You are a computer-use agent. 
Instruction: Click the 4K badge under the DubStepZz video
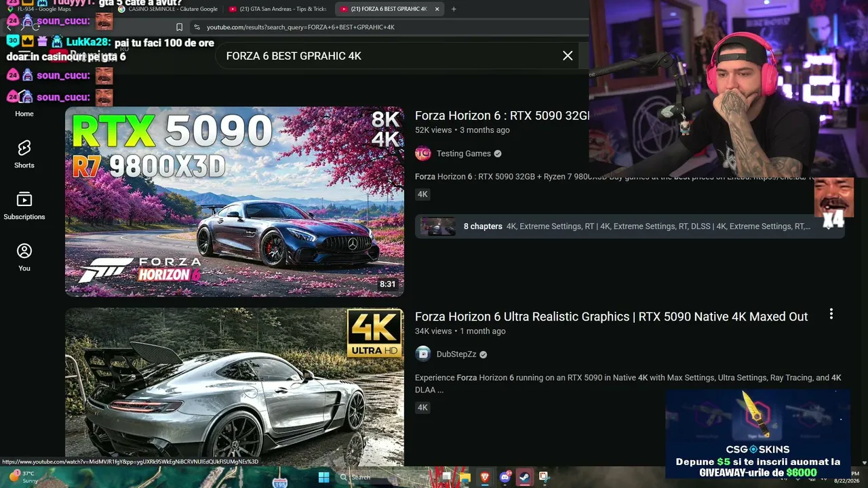(x=422, y=407)
